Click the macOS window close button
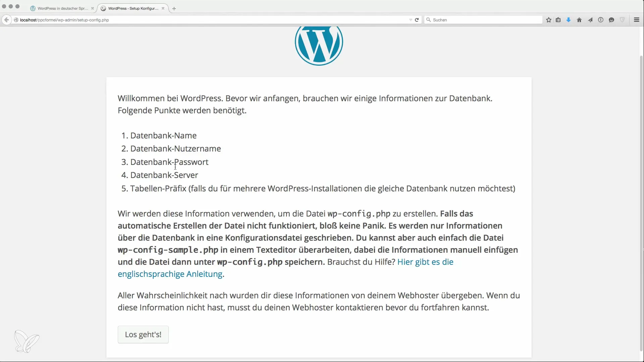This screenshot has width=644, height=362. [4, 6]
